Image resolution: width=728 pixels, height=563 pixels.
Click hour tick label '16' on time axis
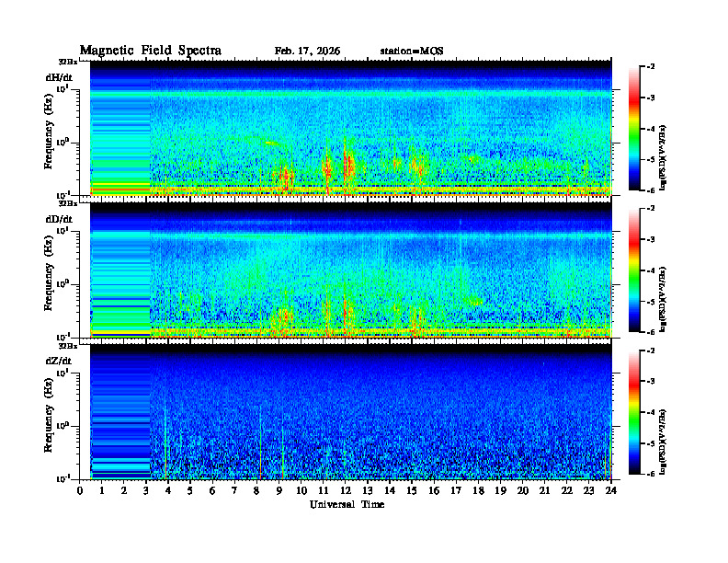pos(434,491)
